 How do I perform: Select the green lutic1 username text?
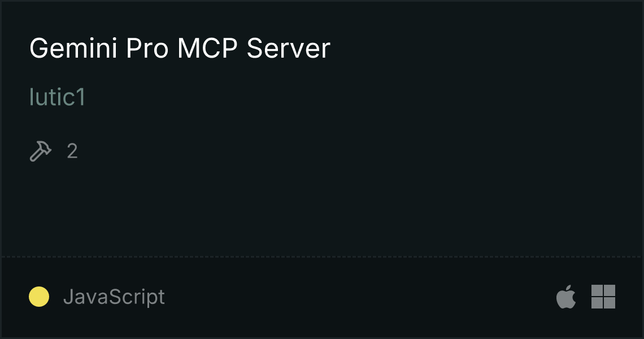(58, 97)
